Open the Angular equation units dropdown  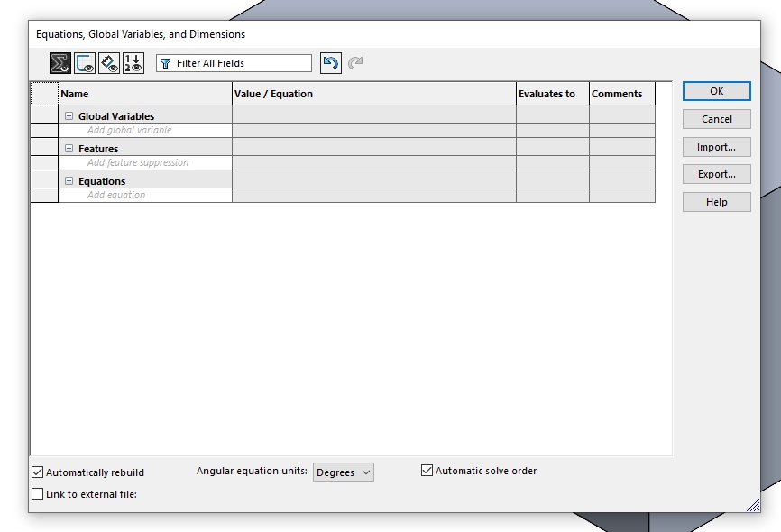(x=344, y=472)
